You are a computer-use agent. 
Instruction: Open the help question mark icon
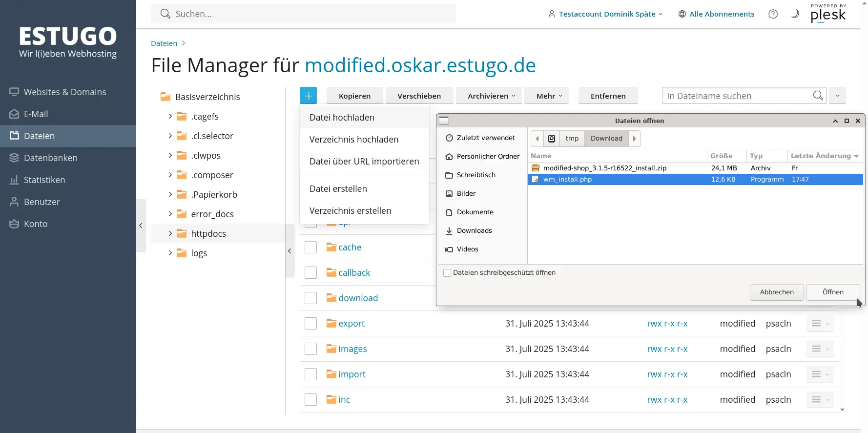click(773, 14)
